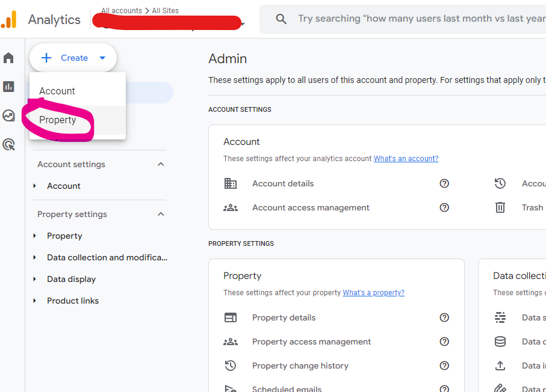
Task: Select Property from the Create menu
Action: point(58,120)
